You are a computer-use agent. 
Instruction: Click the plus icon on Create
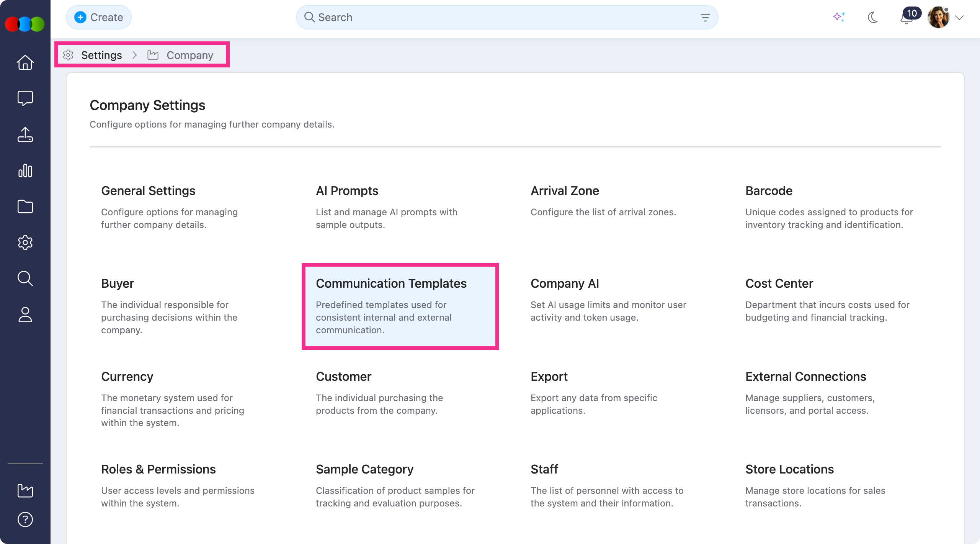pos(80,17)
